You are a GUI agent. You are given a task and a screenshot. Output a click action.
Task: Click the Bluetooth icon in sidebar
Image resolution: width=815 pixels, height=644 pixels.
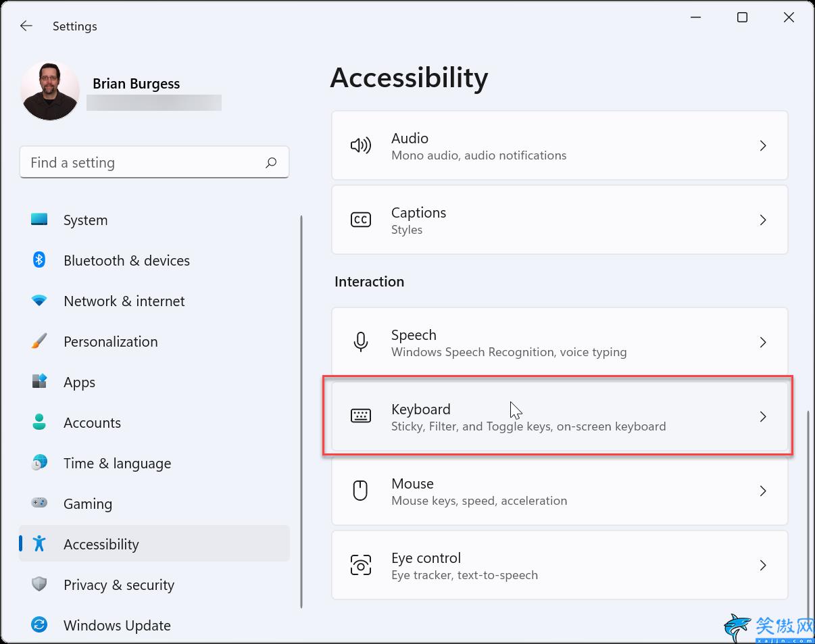tap(39, 260)
